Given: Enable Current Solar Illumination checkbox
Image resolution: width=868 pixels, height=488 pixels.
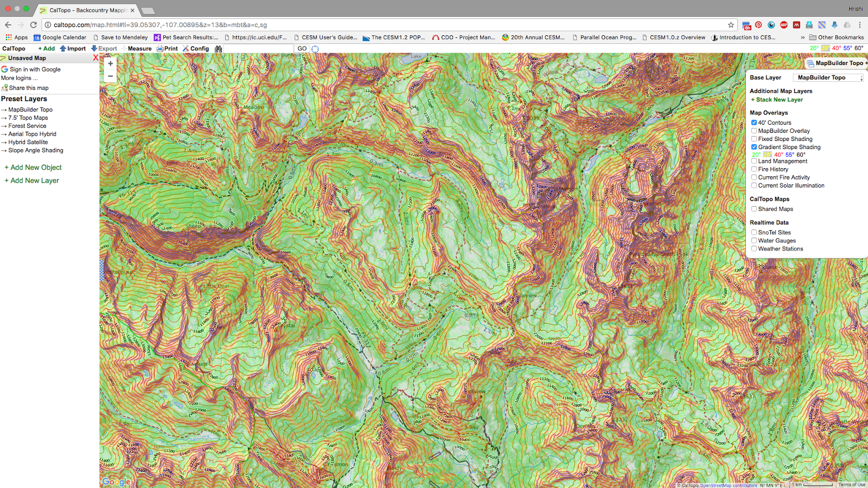Looking at the screenshot, I should (754, 185).
